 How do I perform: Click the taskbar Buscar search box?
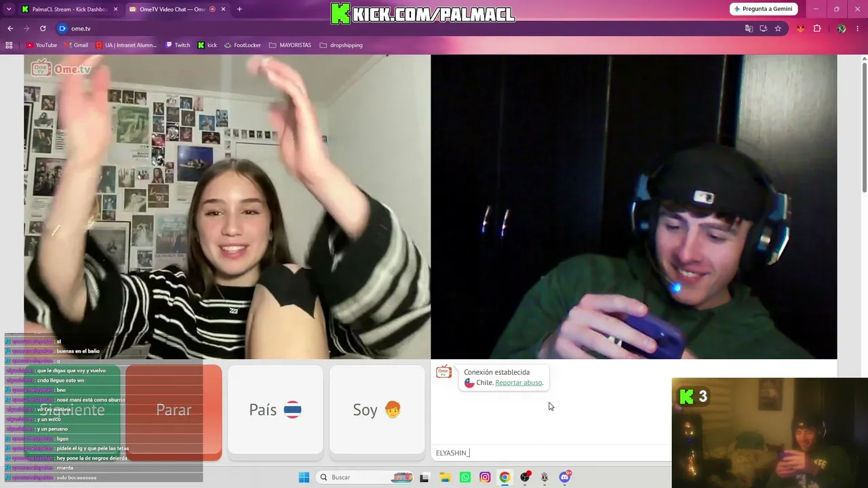[x=366, y=477]
